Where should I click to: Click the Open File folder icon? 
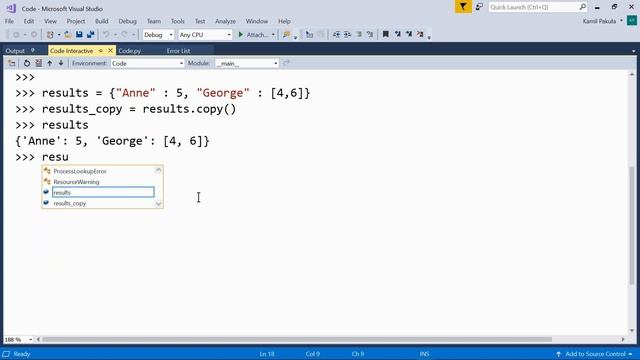click(68, 35)
